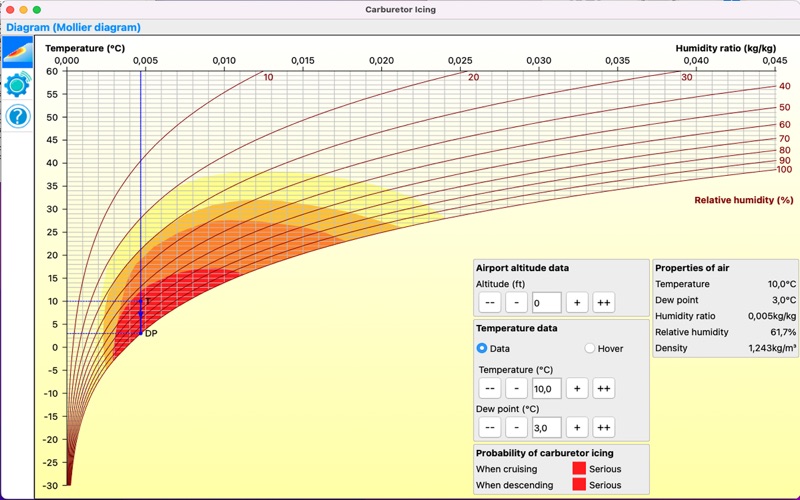Click the DP point marker on diagram

[141, 333]
